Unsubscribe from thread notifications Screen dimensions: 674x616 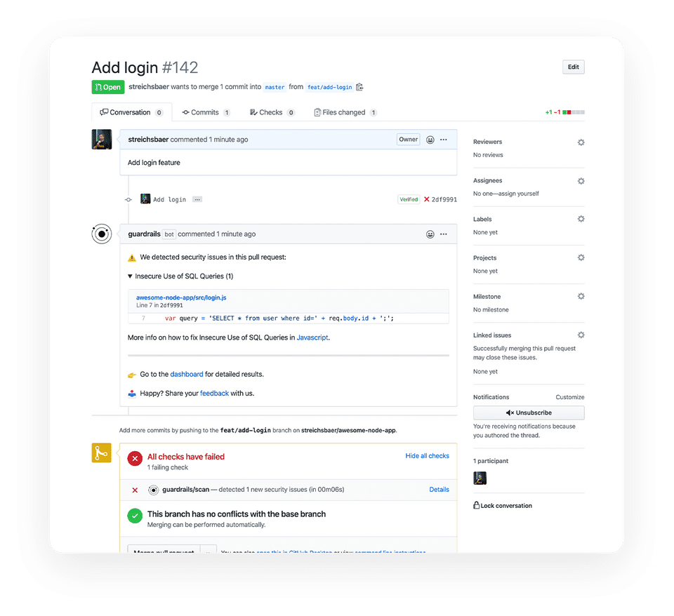click(x=529, y=413)
